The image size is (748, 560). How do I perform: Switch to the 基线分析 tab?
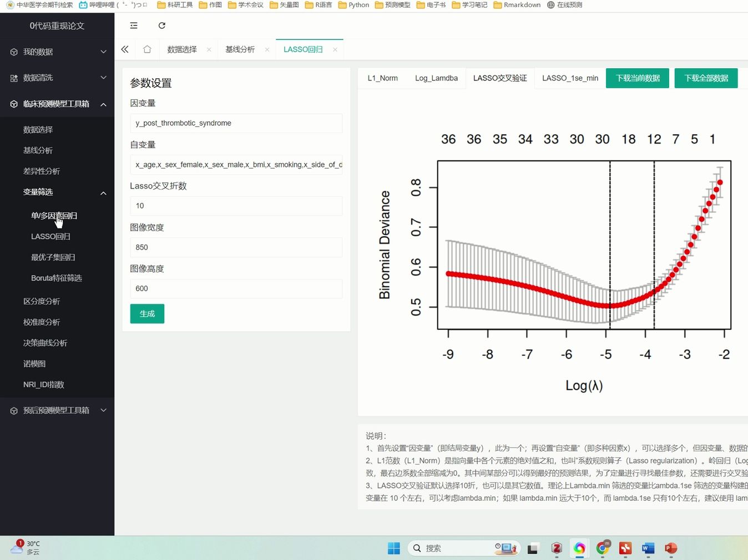pyautogui.click(x=240, y=49)
